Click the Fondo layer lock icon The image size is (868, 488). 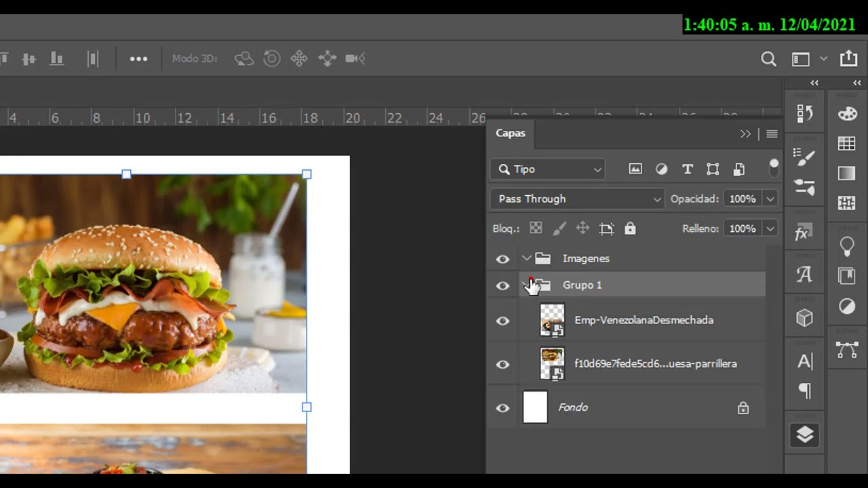pos(743,408)
